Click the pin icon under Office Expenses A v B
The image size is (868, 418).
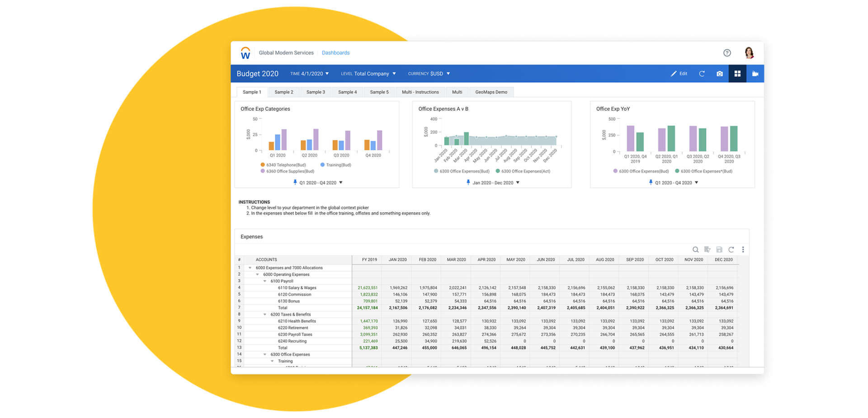(469, 183)
